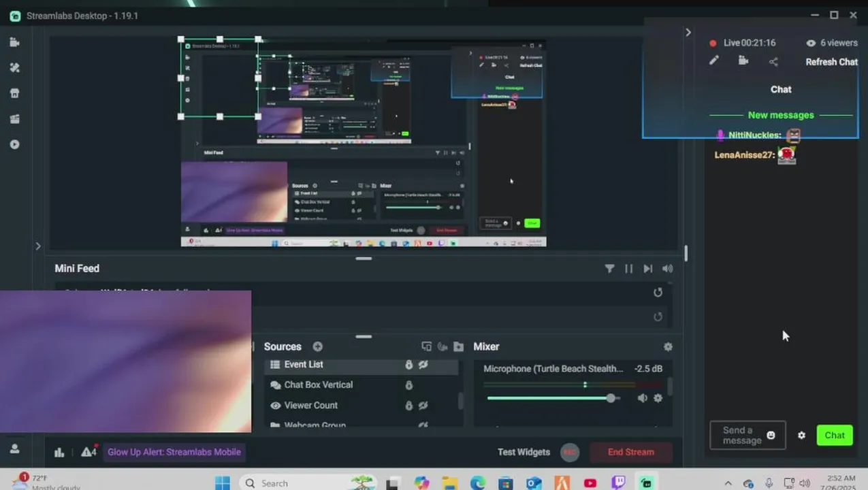Click the End Stream button
Viewport: 868px width, 490px height.
pyautogui.click(x=630, y=452)
